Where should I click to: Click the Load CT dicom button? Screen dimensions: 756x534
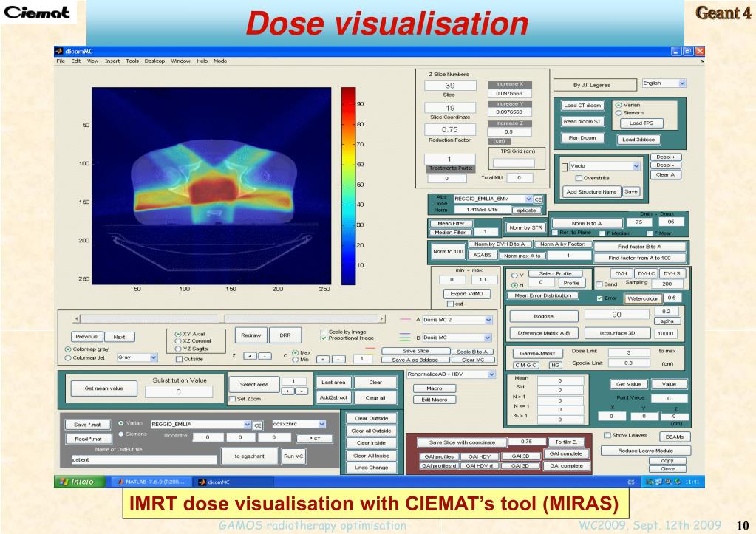tap(582, 106)
